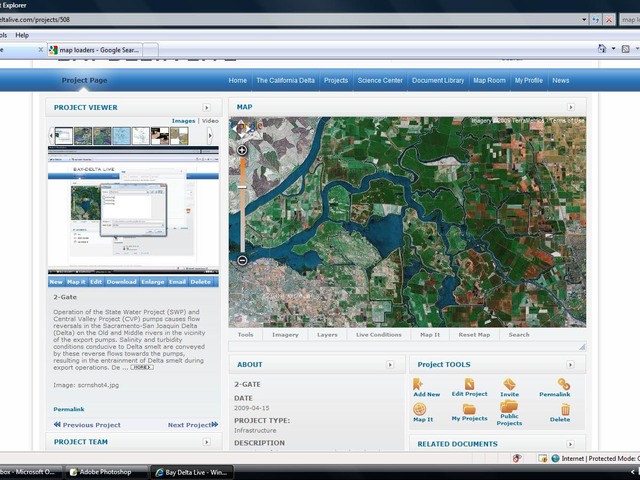This screenshot has width=640, height=480.
Task: Expand the Project Viewer panel arrow
Action: pos(207,108)
